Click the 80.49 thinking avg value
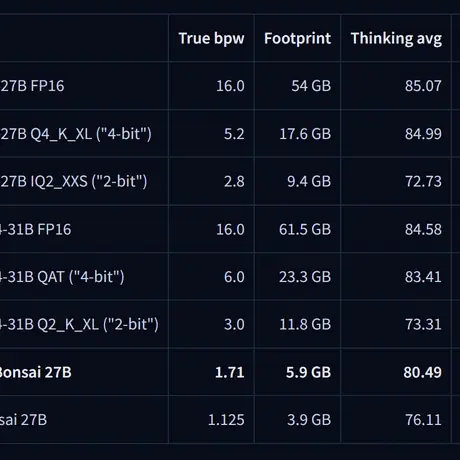460x460 pixels. [x=422, y=372]
